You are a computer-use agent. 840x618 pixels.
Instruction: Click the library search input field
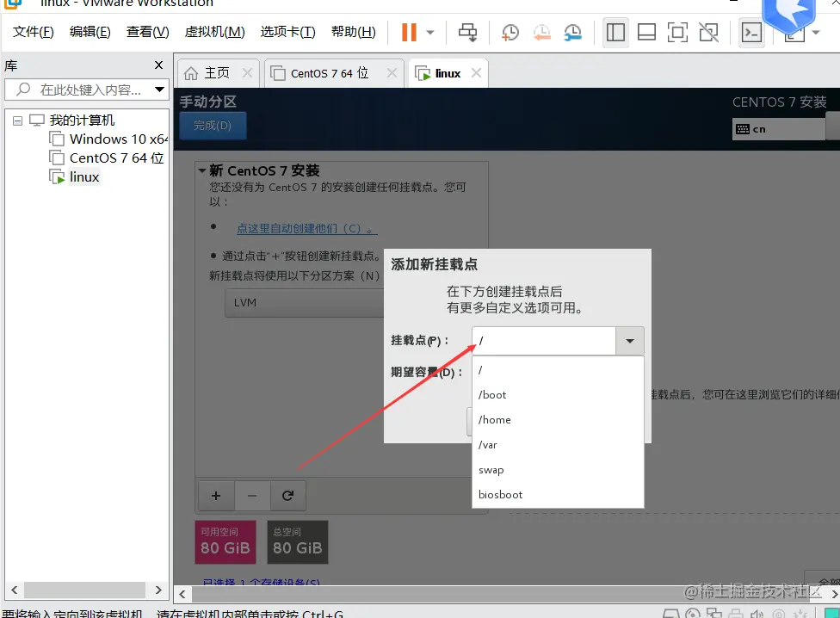[x=89, y=90]
